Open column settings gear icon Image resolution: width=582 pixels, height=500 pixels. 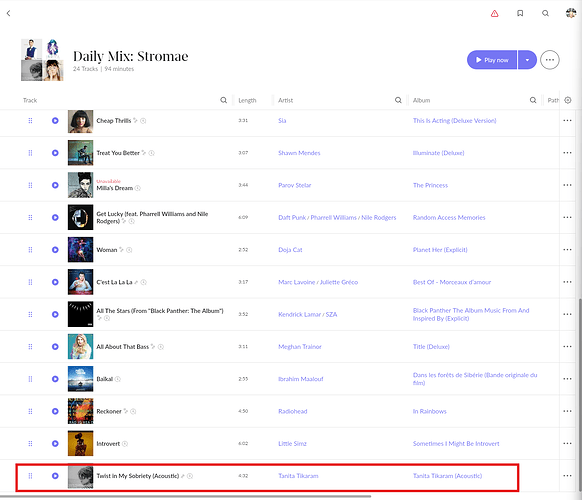pos(568,100)
